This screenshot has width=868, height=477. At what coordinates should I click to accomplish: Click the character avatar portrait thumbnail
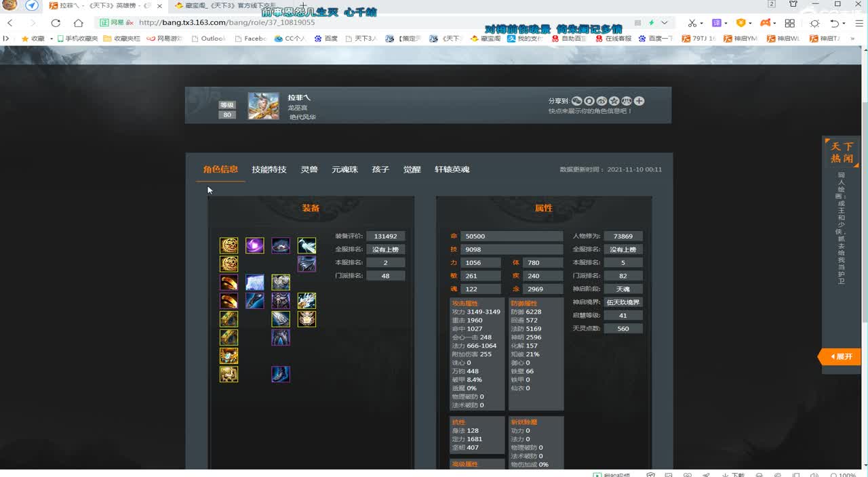263,106
